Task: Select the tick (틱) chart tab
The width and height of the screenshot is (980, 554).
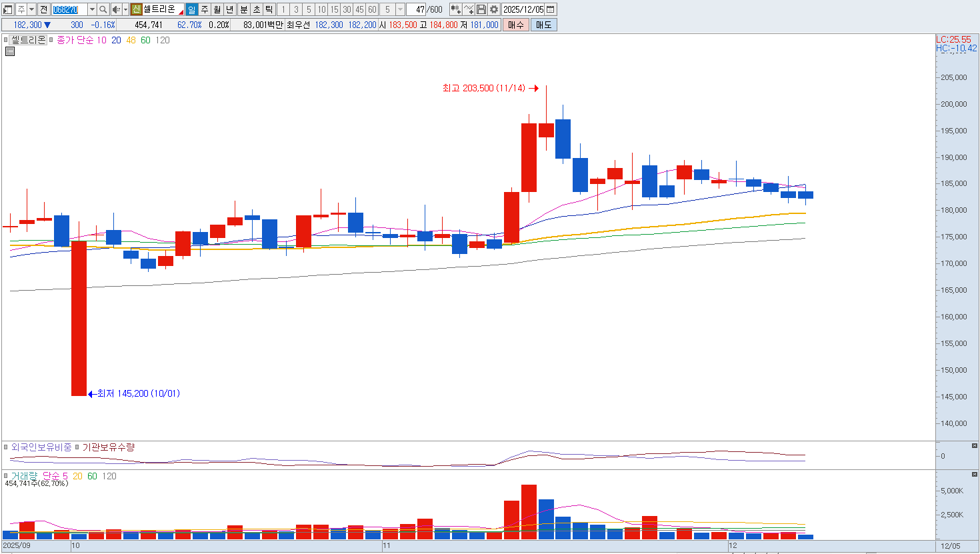Action: [269, 9]
